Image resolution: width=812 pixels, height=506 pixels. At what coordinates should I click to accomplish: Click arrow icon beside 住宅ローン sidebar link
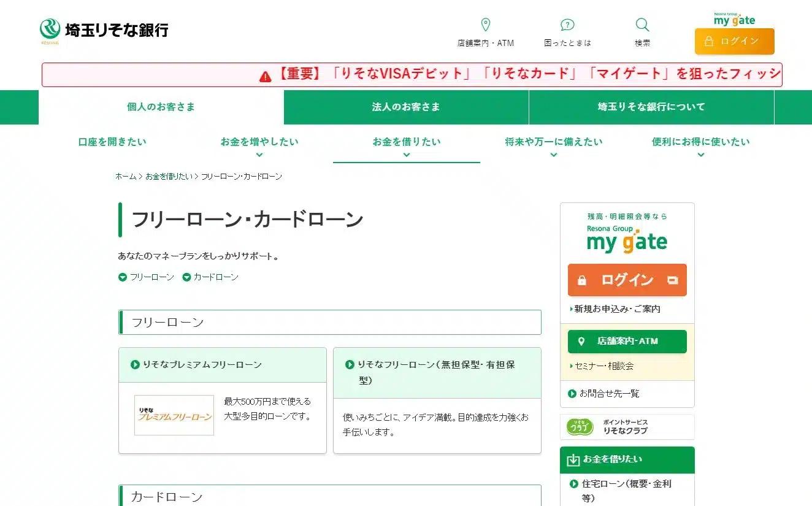(573, 484)
